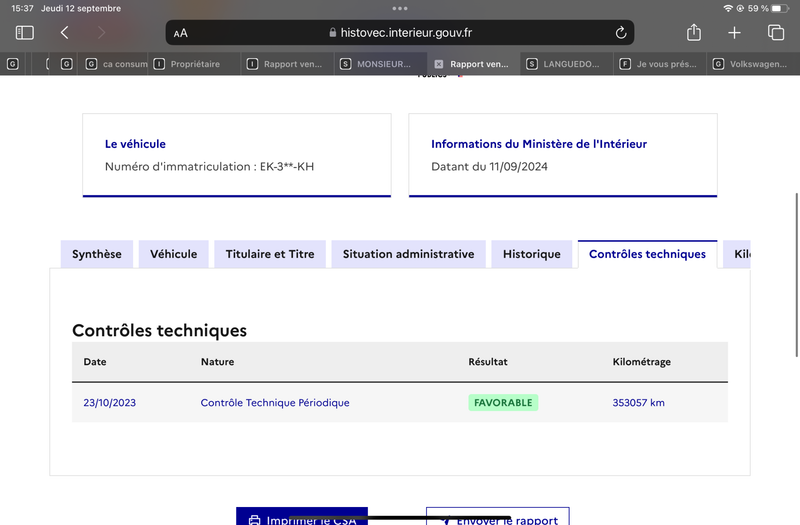Open the Historique tab
The height and width of the screenshot is (525, 800).
(x=532, y=254)
